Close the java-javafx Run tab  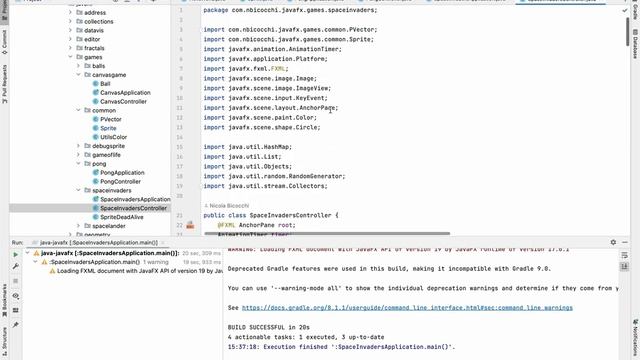(x=163, y=242)
